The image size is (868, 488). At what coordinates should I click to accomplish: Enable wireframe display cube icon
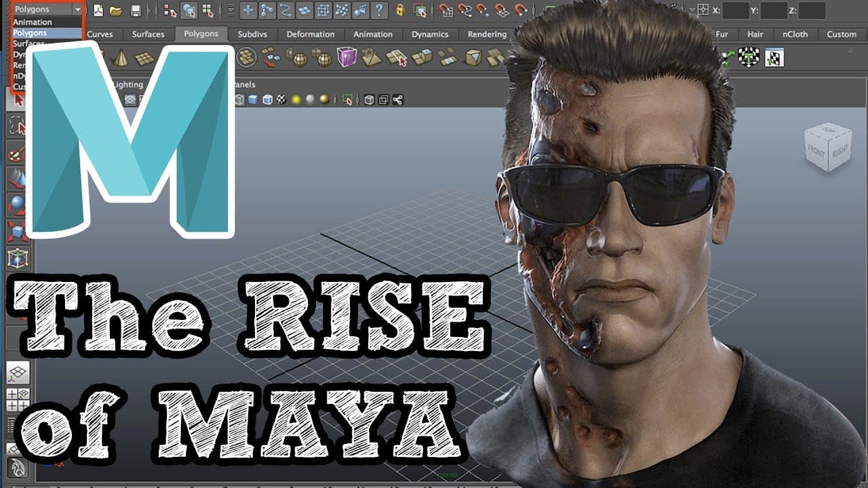click(x=239, y=100)
